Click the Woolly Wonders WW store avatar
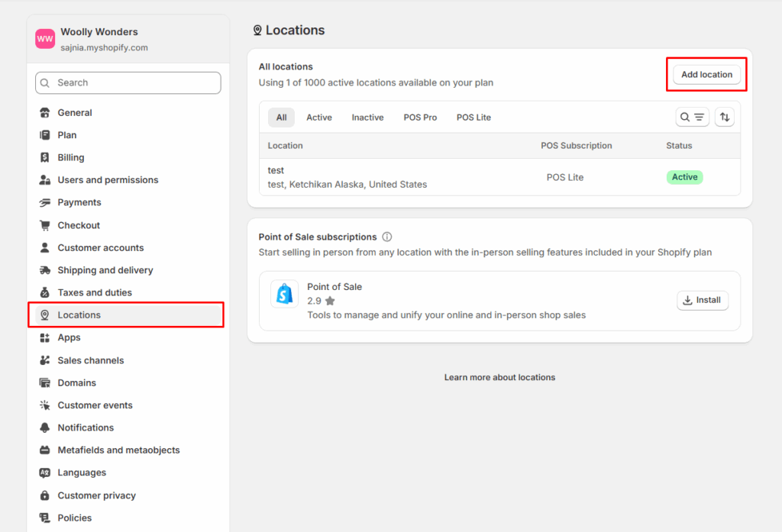The height and width of the screenshot is (532, 782). (45, 39)
